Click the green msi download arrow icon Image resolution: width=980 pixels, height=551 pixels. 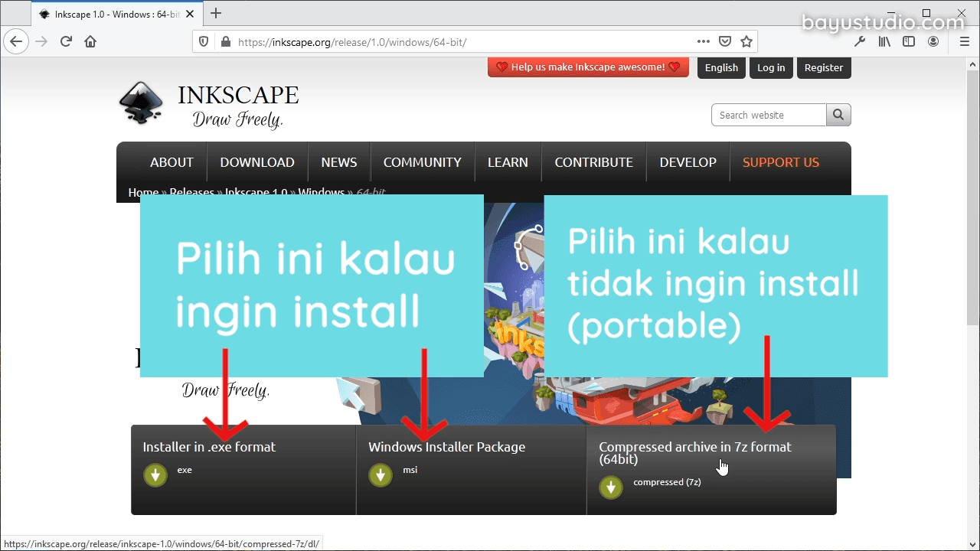(381, 475)
